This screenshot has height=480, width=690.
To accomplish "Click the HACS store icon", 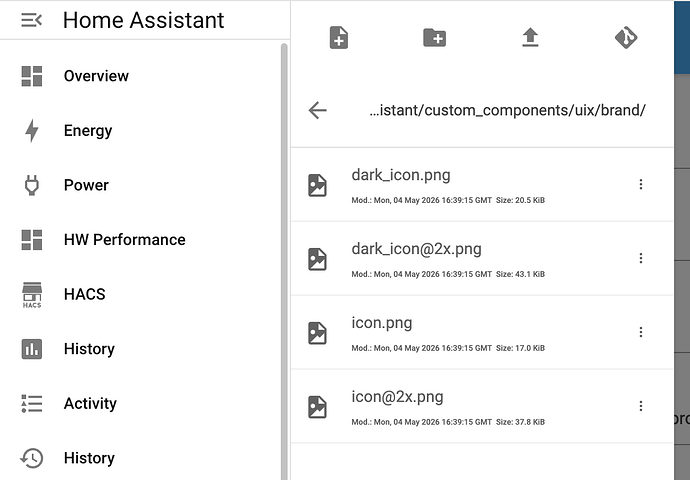I will coord(32,295).
